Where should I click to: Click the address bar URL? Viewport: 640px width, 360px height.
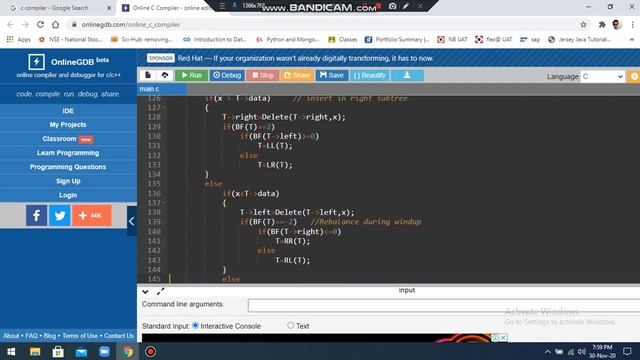pyautogui.click(x=131, y=24)
